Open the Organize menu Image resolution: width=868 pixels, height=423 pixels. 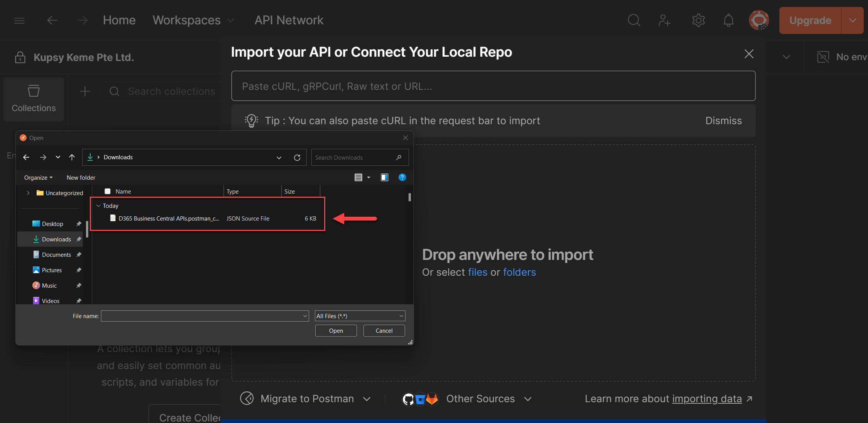[x=38, y=177]
